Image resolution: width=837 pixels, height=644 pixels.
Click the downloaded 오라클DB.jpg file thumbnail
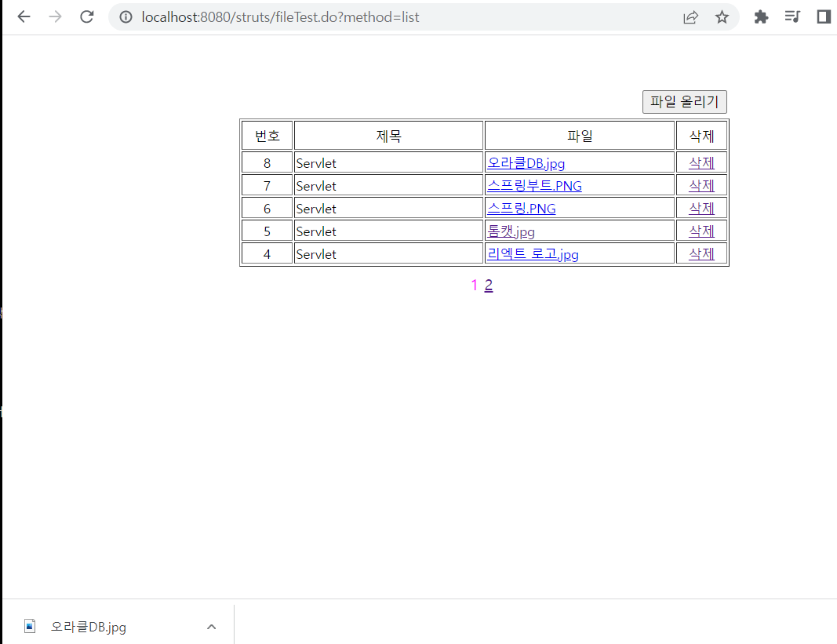[30, 626]
